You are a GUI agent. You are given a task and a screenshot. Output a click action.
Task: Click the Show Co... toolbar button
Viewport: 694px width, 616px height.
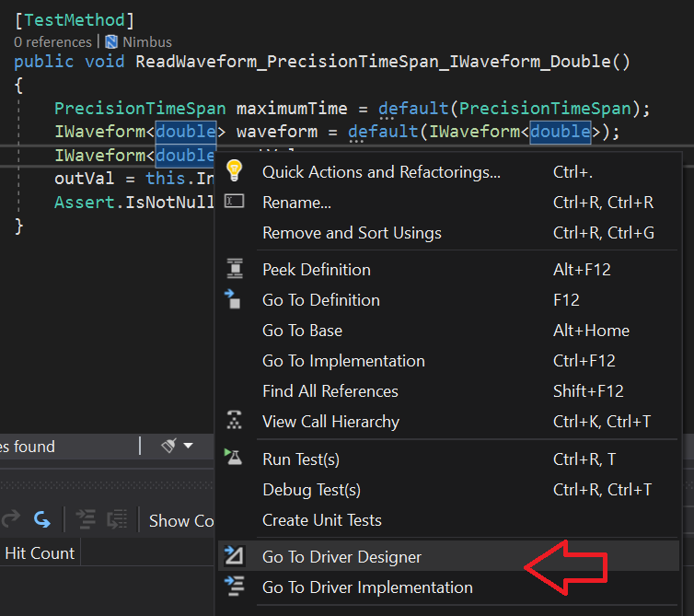(x=181, y=521)
